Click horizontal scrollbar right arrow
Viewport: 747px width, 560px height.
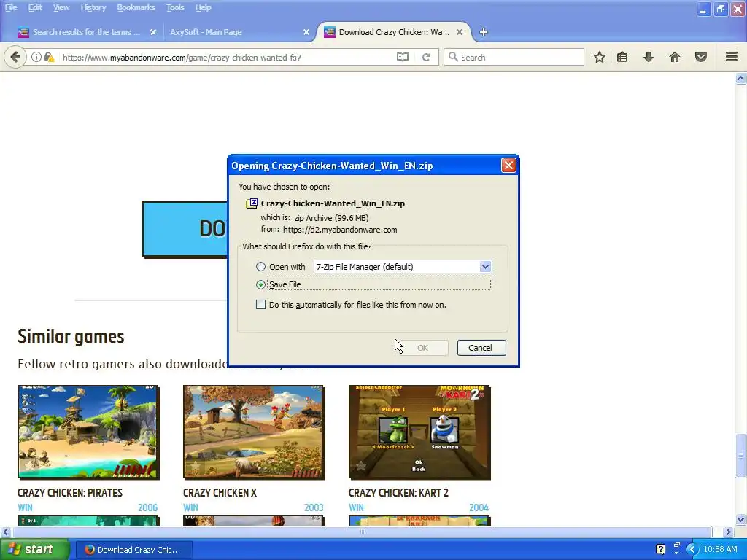point(729,532)
